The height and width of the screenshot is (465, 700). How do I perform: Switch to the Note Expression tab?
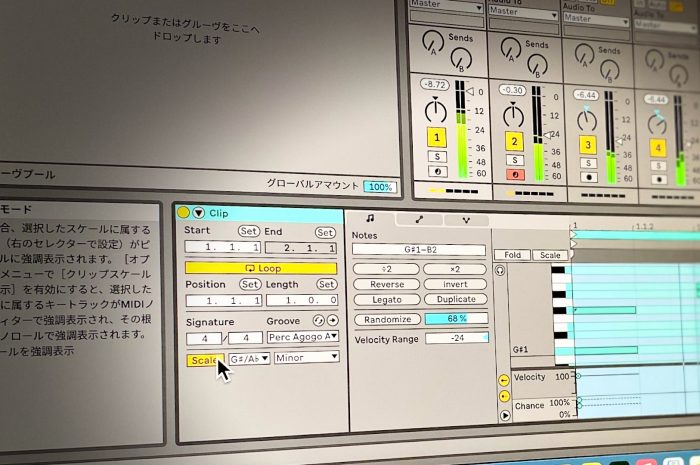click(466, 220)
